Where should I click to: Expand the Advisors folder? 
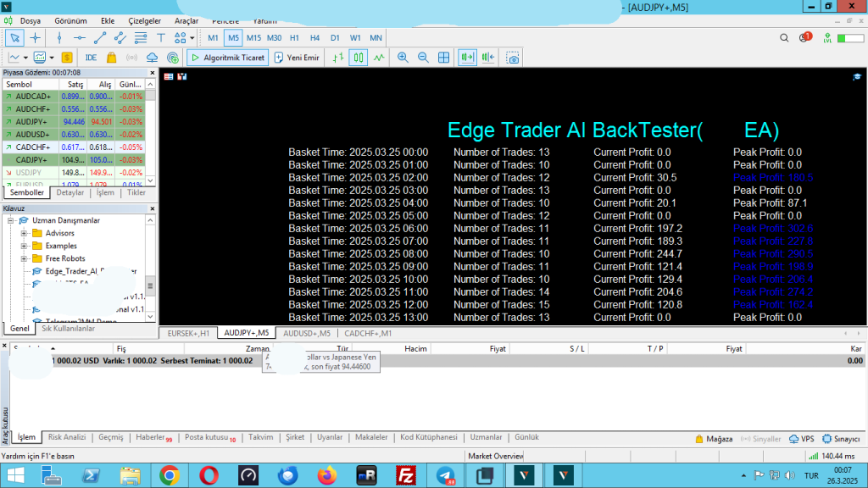point(24,233)
